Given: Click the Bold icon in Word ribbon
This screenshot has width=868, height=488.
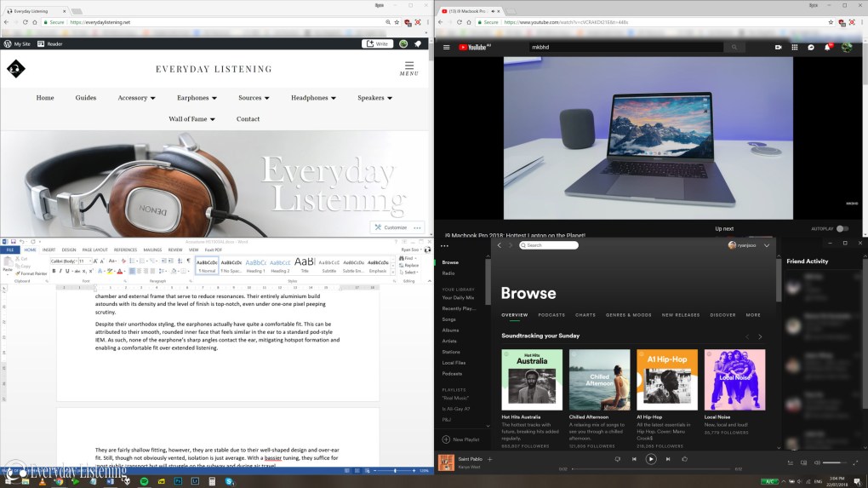Looking at the screenshot, I should click(54, 271).
